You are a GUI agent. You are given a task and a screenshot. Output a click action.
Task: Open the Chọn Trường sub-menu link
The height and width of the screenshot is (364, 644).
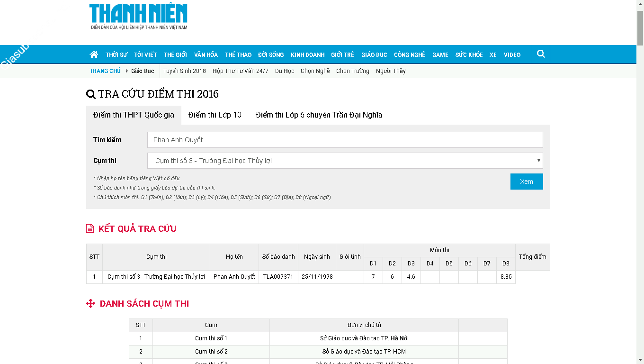[353, 71]
